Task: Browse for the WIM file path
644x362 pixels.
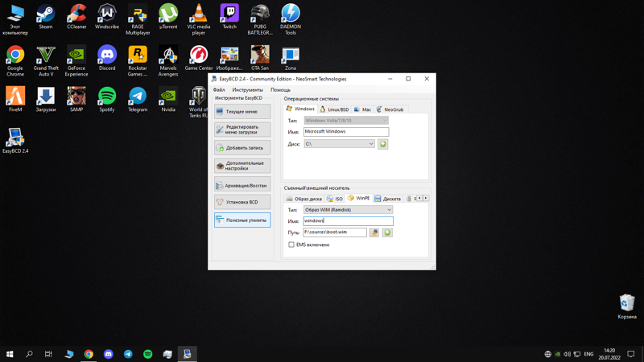Action: click(x=374, y=232)
